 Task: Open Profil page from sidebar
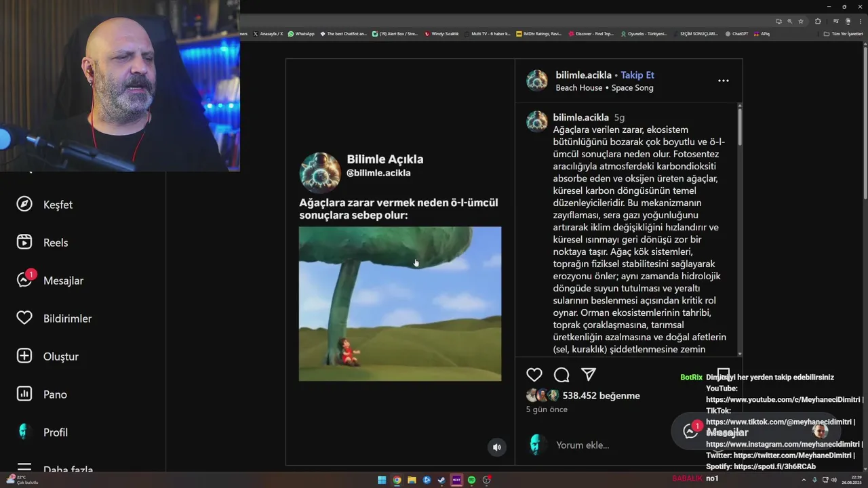pyautogui.click(x=41, y=432)
